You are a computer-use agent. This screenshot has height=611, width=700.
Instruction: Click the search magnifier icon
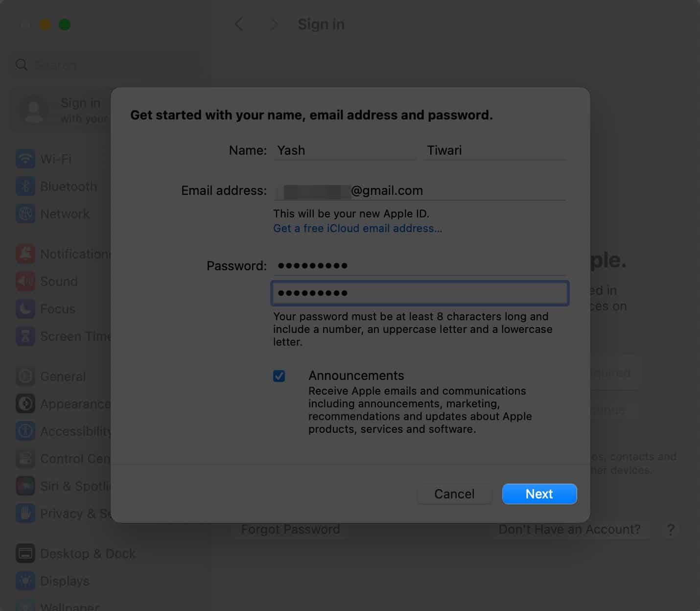click(22, 65)
